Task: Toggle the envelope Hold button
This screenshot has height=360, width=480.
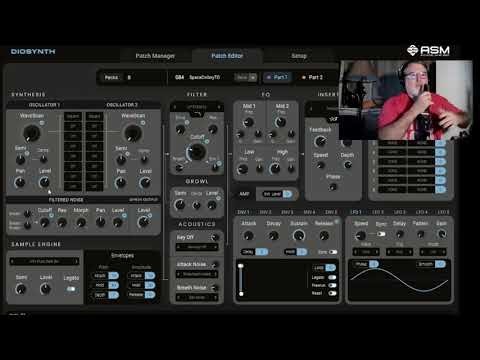Action: pyautogui.click(x=296, y=252)
